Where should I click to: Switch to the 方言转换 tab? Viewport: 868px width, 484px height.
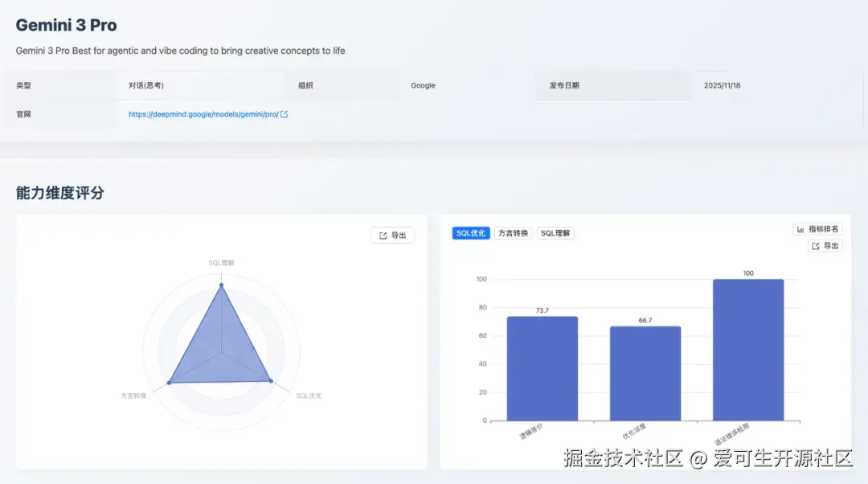[513, 233]
